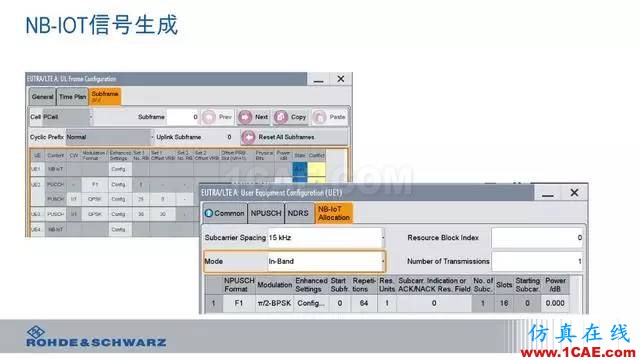
Task: Click the Subcarr. Indication value 0 cell
Action: pyautogui.click(x=434, y=303)
